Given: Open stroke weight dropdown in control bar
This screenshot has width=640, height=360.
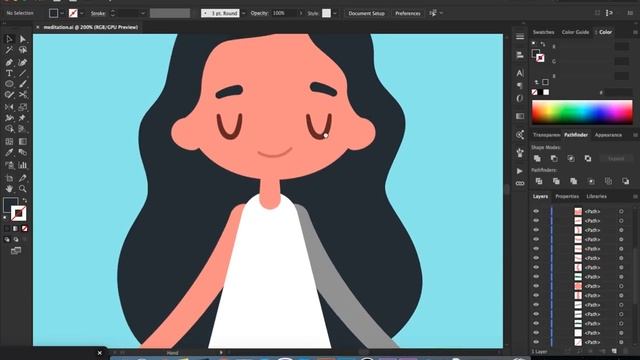Looking at the screenshot, I should 142,13.
